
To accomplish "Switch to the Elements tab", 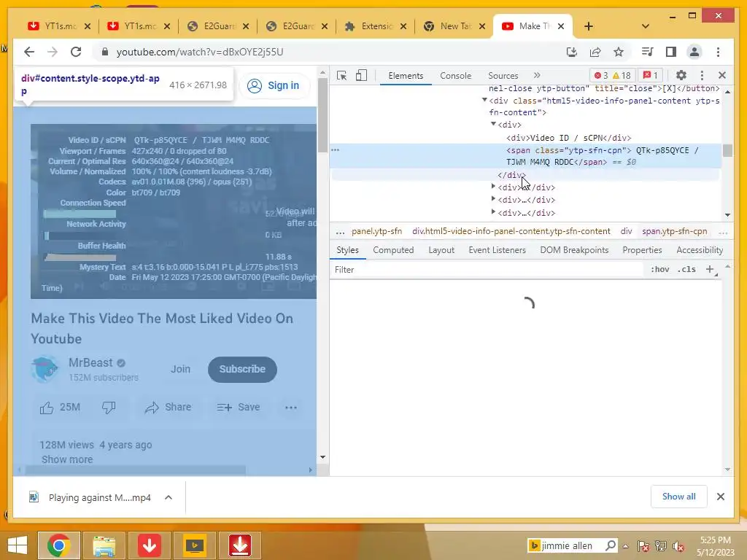I will point(406,76).
